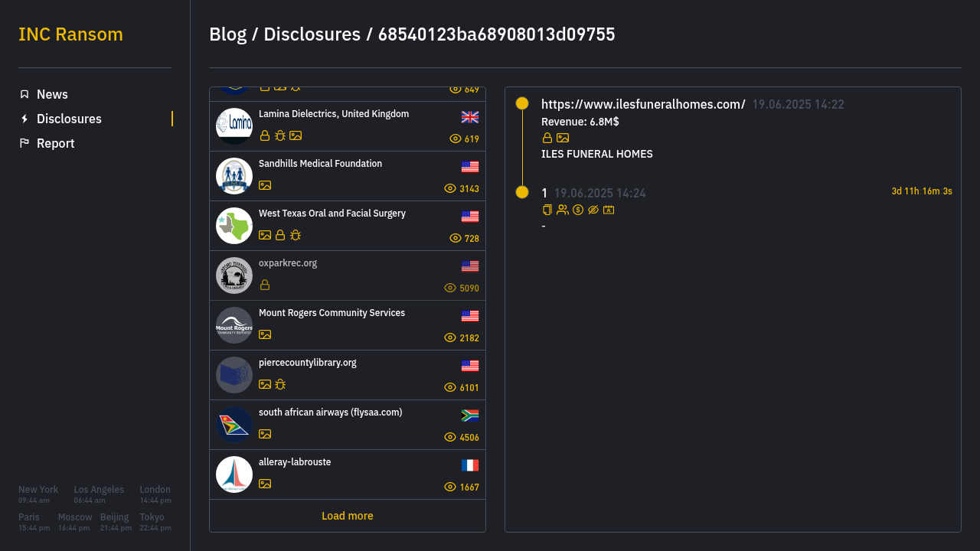
Task: Click South African flag on airways row
Action: 470,416
